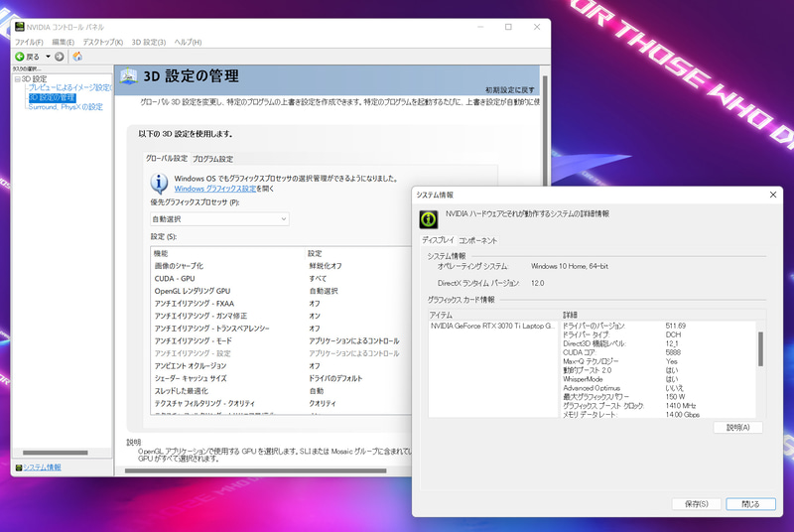The width and height of the screenshot is (794, 532).
Task: Click the 説明(A) button
Action: tap(737, 427)
